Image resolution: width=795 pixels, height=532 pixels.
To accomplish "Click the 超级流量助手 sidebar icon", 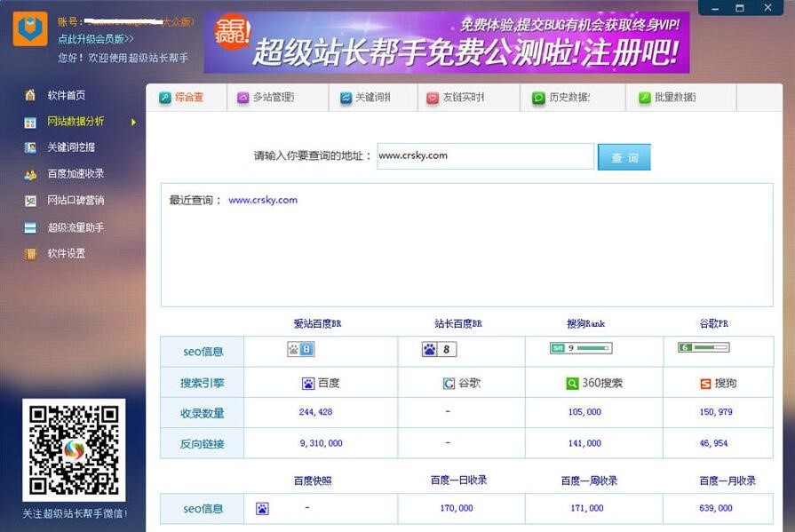I will (x=30, y=227).
